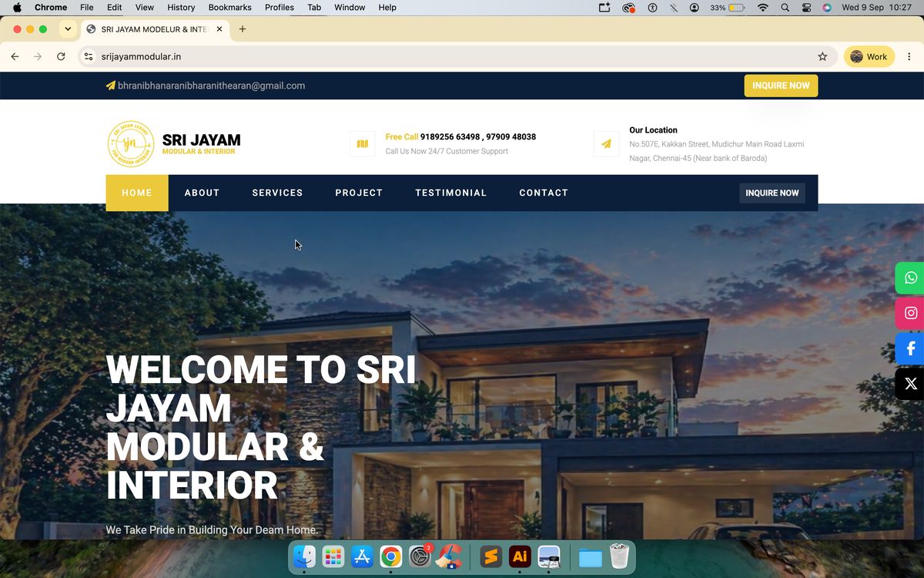The image size is (924, 578).
Task: Go to the SERVICES nav item
Action: tap(277, 193)
